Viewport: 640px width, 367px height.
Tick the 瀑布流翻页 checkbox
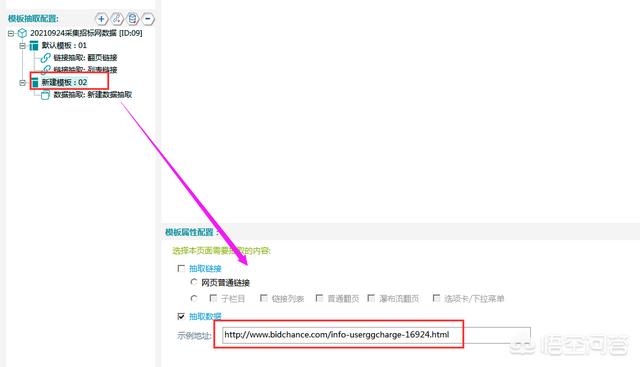tap(371, 298)
